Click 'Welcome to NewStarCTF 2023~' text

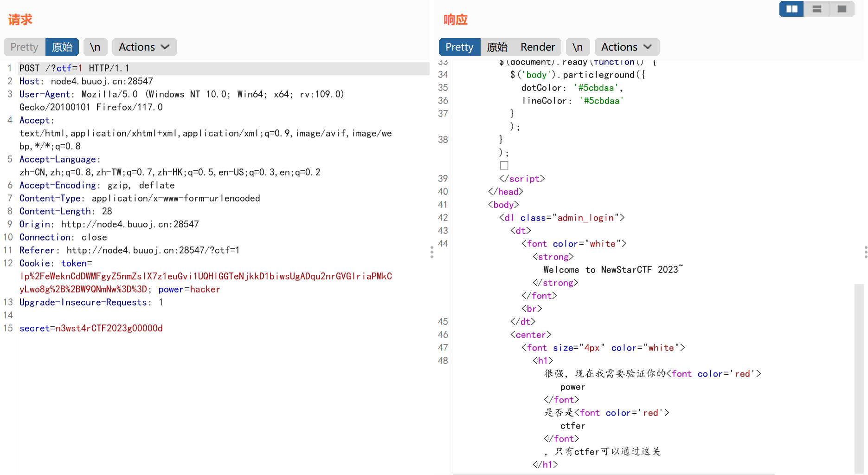(613, 270)
